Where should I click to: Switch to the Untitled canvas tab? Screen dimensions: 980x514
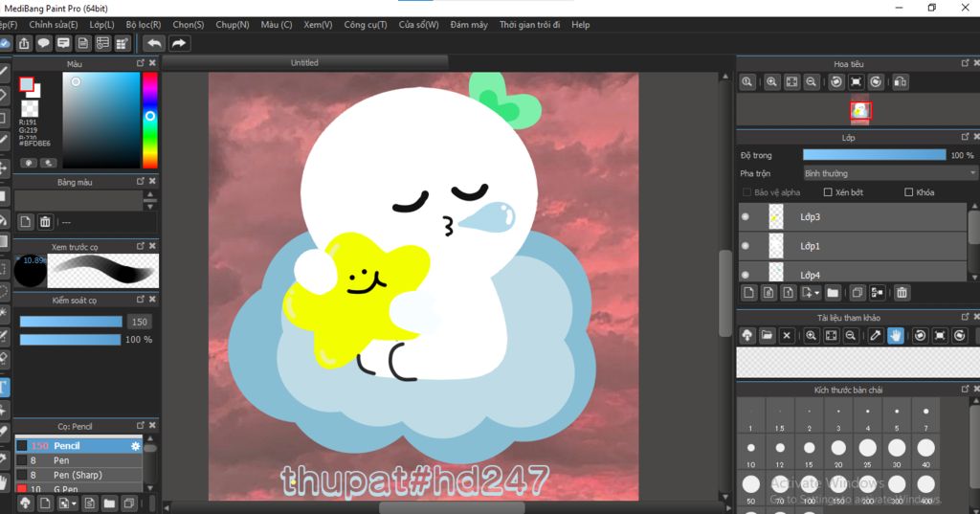pyautogui.click(x=304, y=62)
